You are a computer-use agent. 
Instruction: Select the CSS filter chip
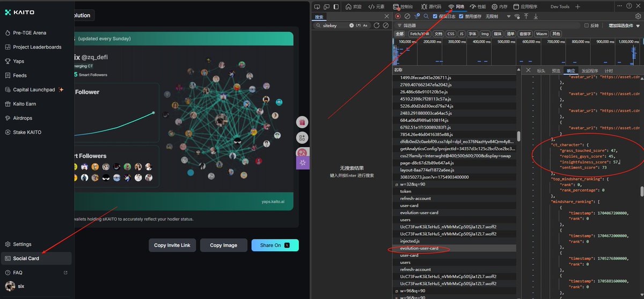click(x=451, y=34)
